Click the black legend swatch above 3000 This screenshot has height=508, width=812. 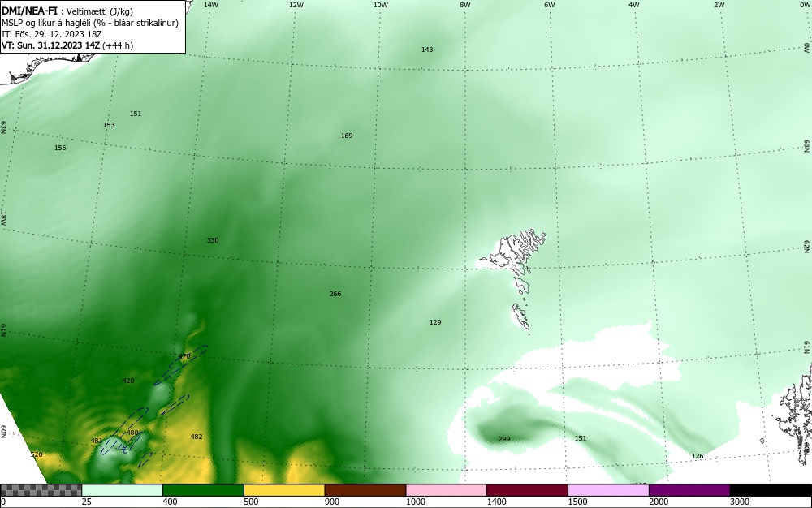click(x=771, y=490)
